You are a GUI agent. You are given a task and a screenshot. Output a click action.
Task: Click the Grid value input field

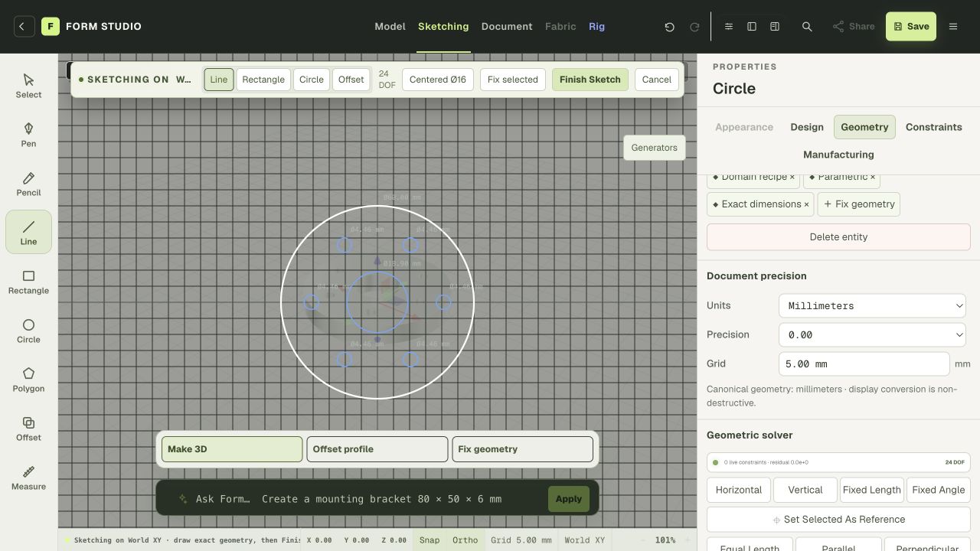click(864, 364)
